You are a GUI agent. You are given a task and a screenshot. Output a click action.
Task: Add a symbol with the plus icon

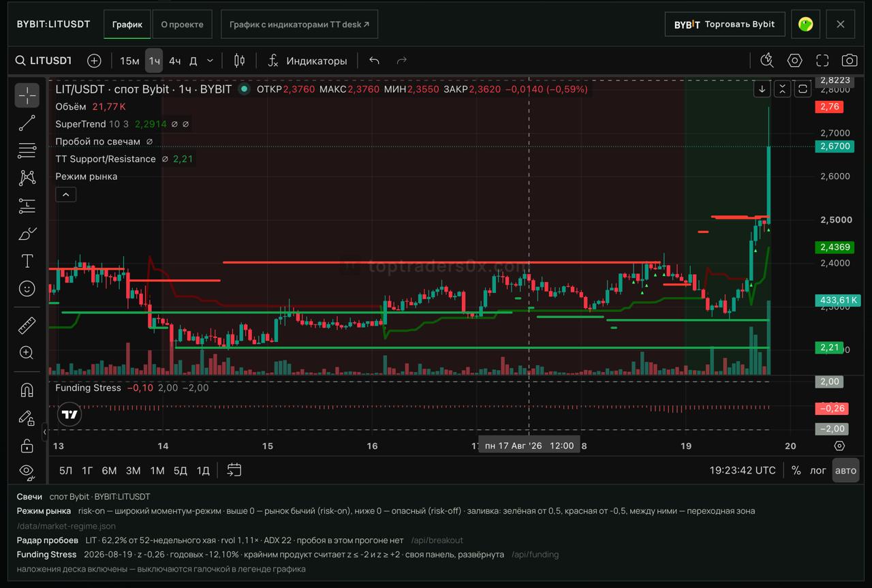click(94, 61)
